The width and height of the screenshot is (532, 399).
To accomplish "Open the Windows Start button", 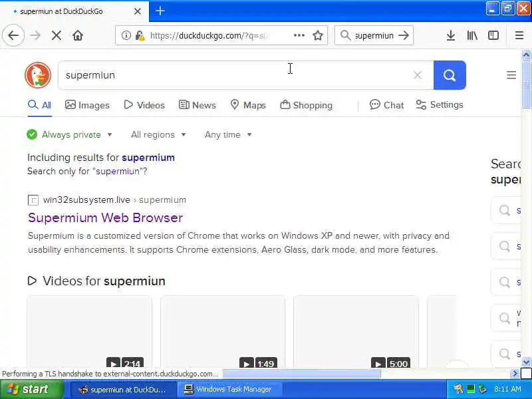I will [31, 389].
